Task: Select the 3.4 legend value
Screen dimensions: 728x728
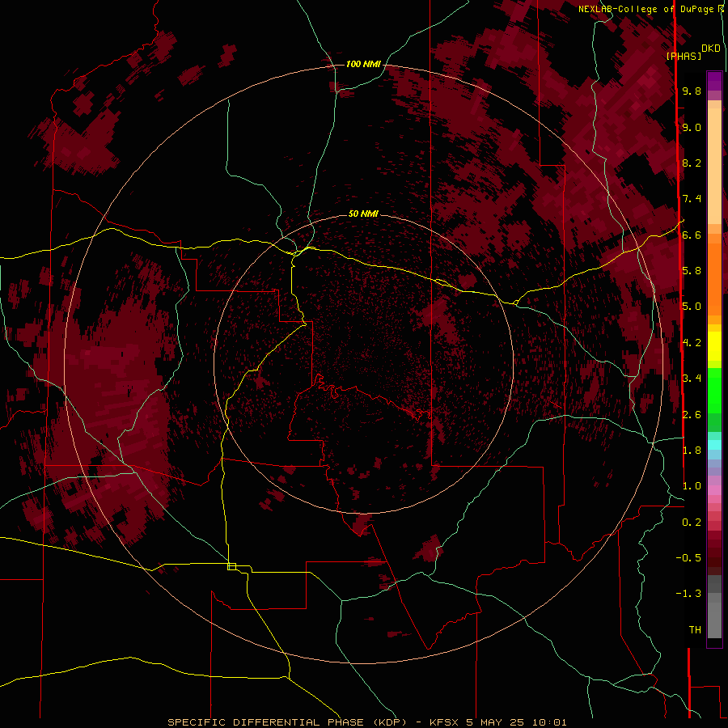Action: click(692, 379)
